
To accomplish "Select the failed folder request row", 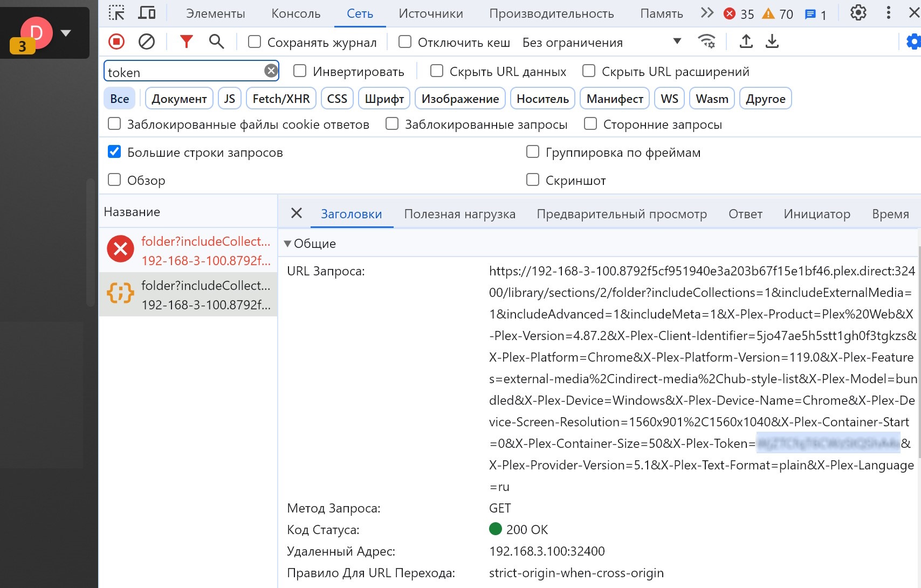I will (x=188, y=251).
